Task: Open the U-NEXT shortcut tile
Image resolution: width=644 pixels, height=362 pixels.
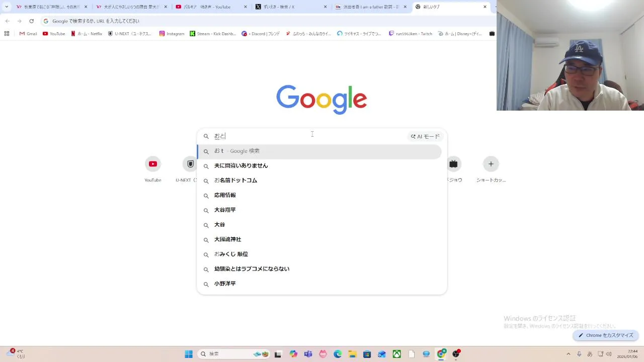Action: click(x=187, y=169)
